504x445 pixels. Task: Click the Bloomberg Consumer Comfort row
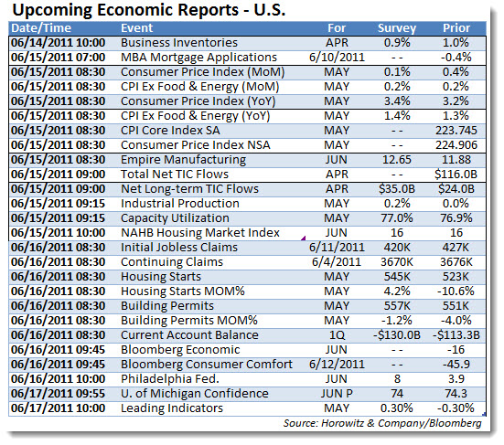coord(247,365)
